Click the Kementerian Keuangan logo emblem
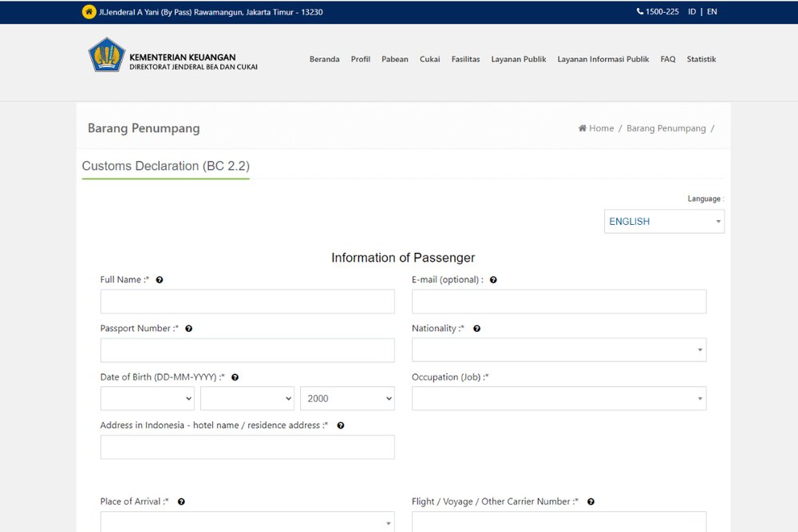This screenshot has width=798, height=532. (106, 55)
